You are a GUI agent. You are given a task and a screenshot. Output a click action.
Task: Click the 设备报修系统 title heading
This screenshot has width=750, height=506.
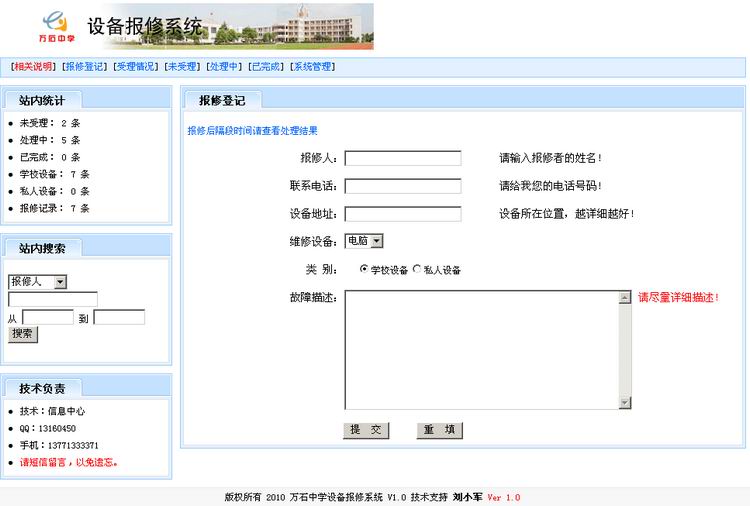click(144, 26)
